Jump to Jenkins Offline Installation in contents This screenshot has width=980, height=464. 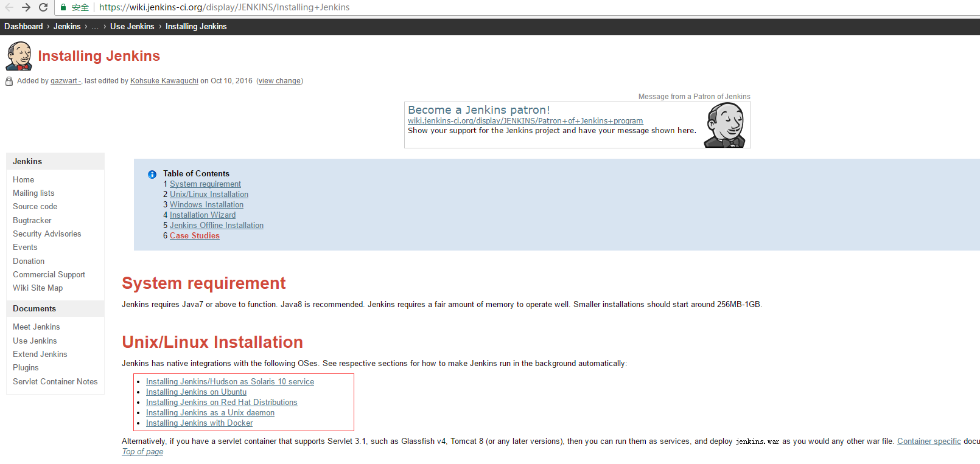[217, 226]
